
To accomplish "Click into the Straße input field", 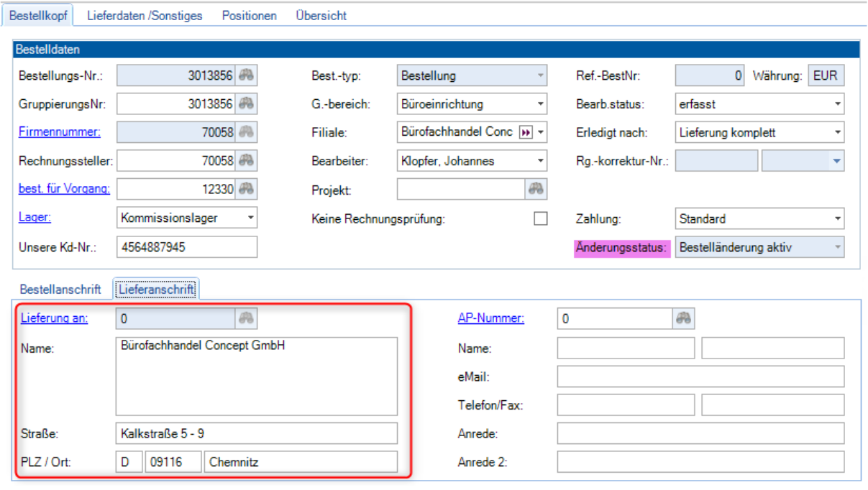I will pos(256,433).
